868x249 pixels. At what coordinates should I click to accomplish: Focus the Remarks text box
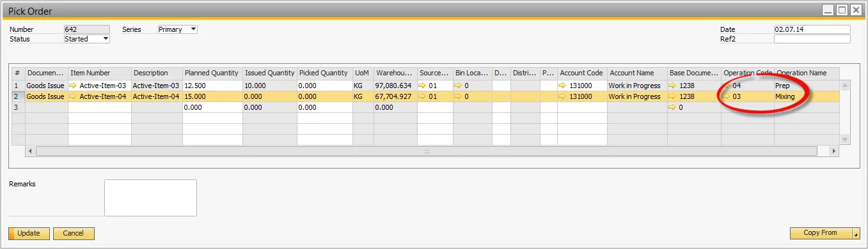coord(150,198)
